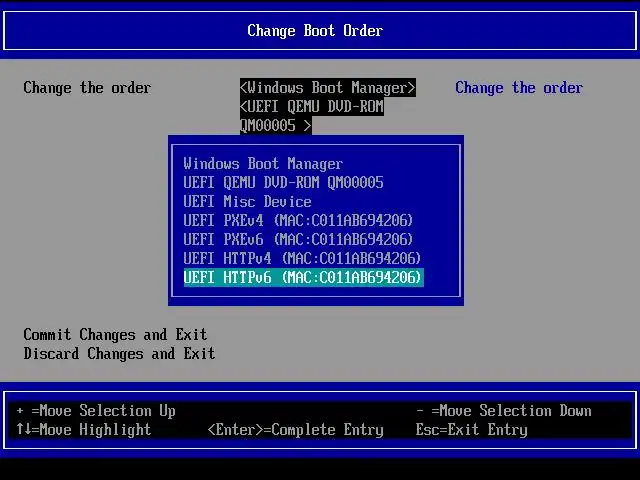Choose UEFI Misc Device entry
640x480 pixels.
pyautogui.click(x=247, y=202)
